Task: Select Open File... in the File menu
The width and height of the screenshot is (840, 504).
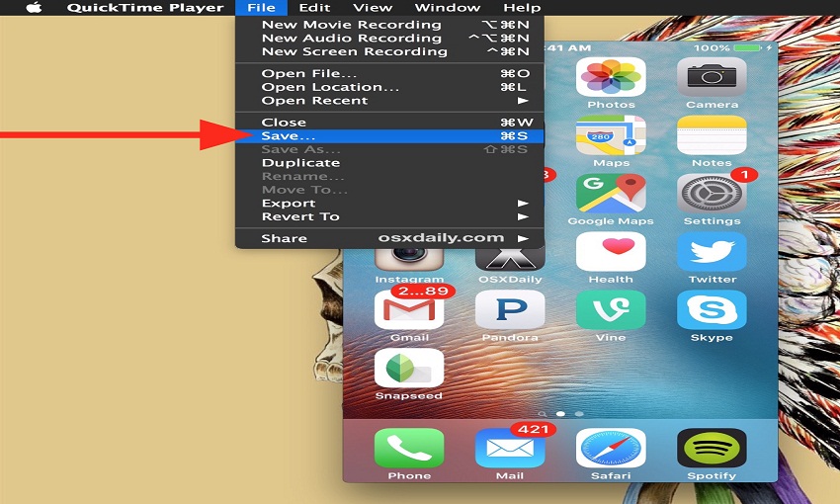Action: click(x=389, y=73)
